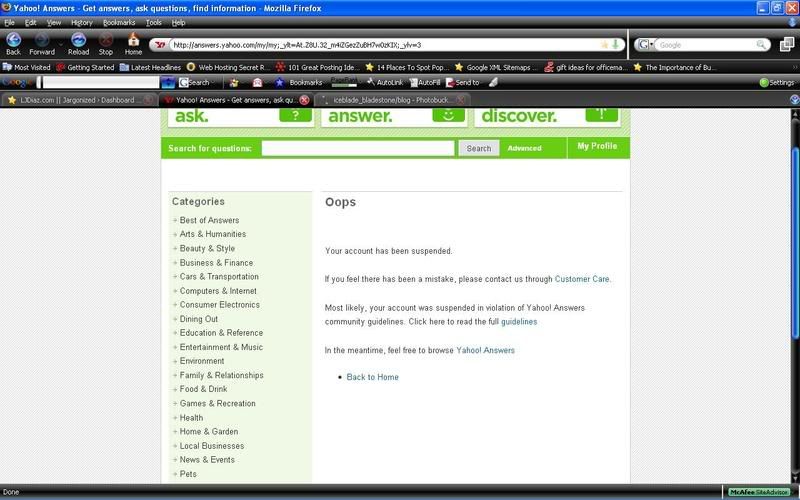This screenshot has height=500, width=800.
Task: Open the Web Hosting Secret bookmark
Action: [x=228, y=67]
